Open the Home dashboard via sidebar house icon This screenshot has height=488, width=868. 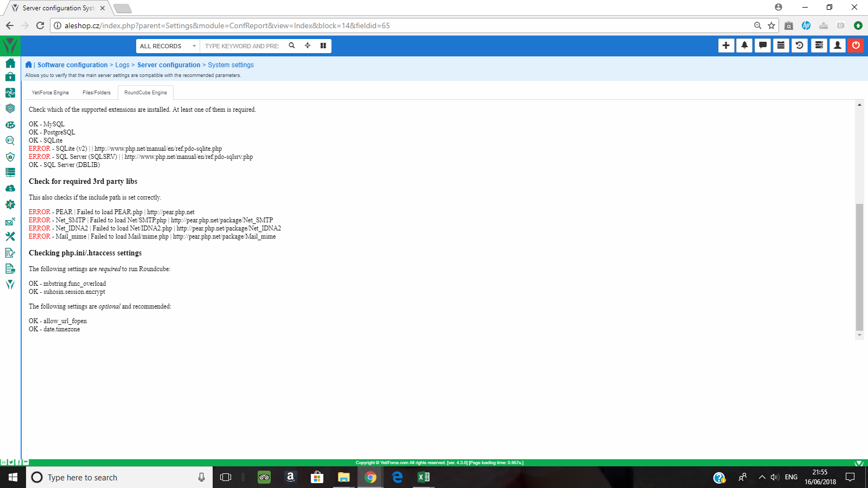(x=10, y=63)
